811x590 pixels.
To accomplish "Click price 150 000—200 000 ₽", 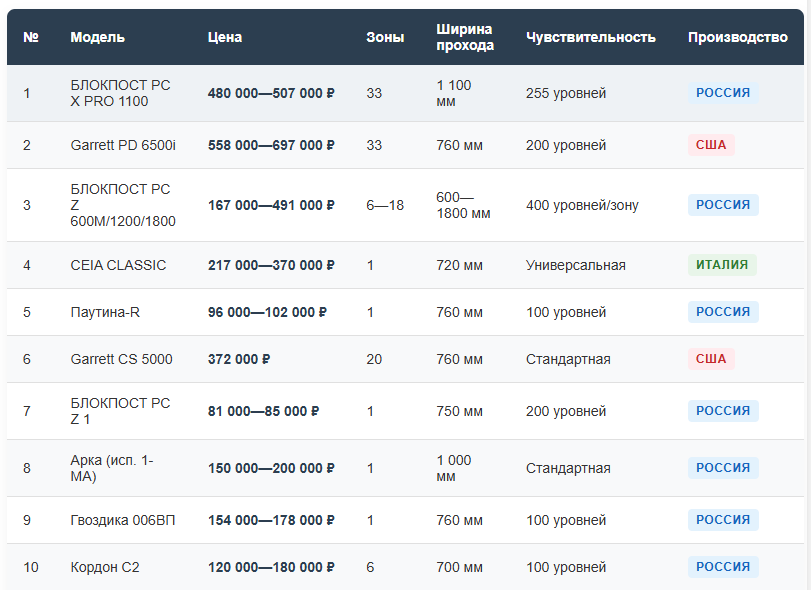I will coord(271,468).
